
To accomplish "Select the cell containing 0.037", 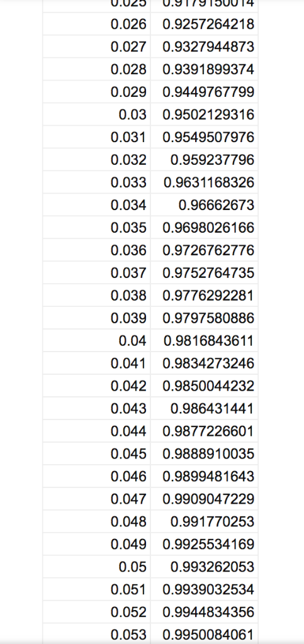I will [x=96, y=272].
